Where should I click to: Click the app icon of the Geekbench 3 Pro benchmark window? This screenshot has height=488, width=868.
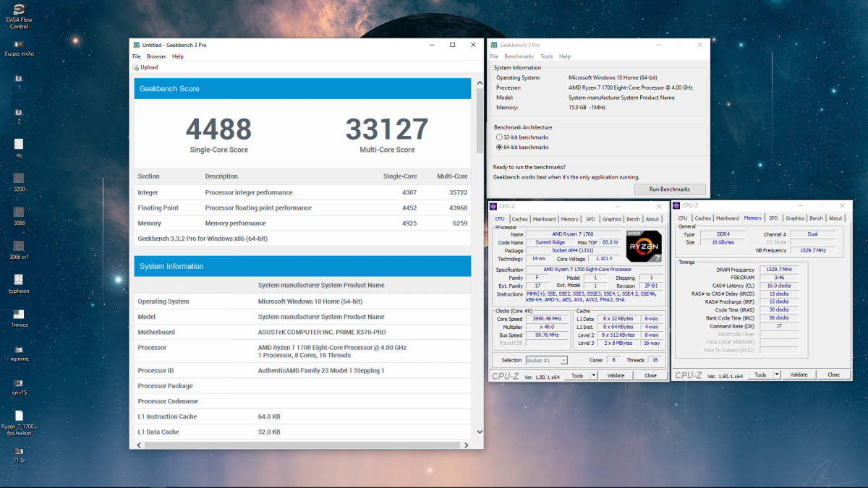pos(494,45)
